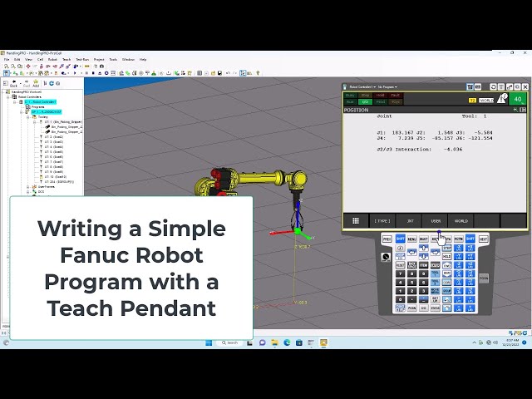This screenshot has height=399, width=532.
Task: Select the Programs tree node
Action: [x=37, y=107]
